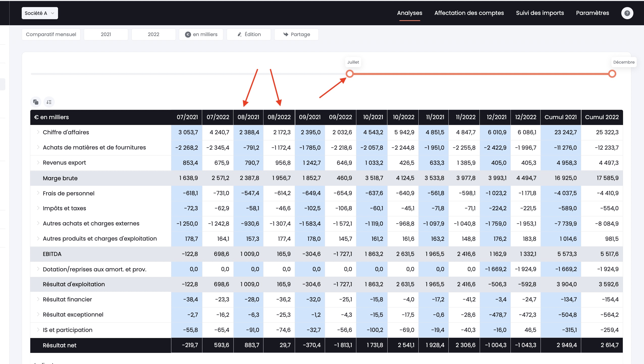Expand Achats de matières et de fournitures
This screenshot has width=644, height=364.
(x=38, y=147)
